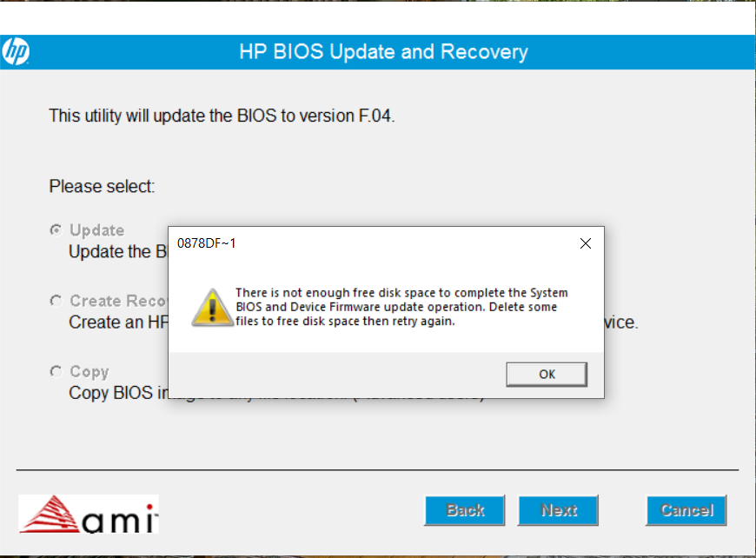Click the 0878DF~1 dialog title bar
The width and height of the screenshot is (756, 558).
[x=365, y=243]
